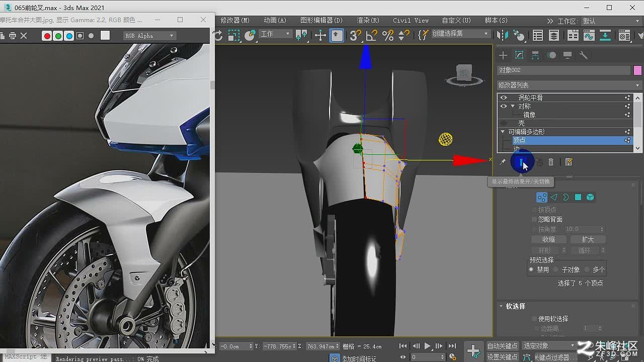Select Polygon sub-object level icon

578,197
